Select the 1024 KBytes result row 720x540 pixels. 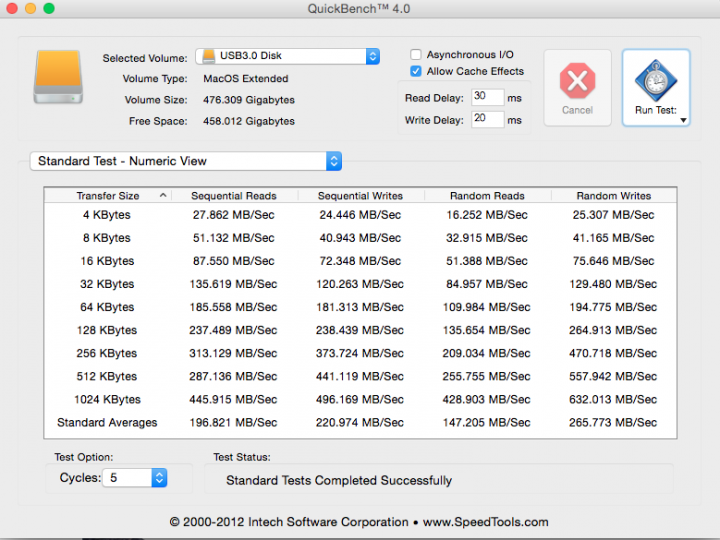(x=360, y=400)
